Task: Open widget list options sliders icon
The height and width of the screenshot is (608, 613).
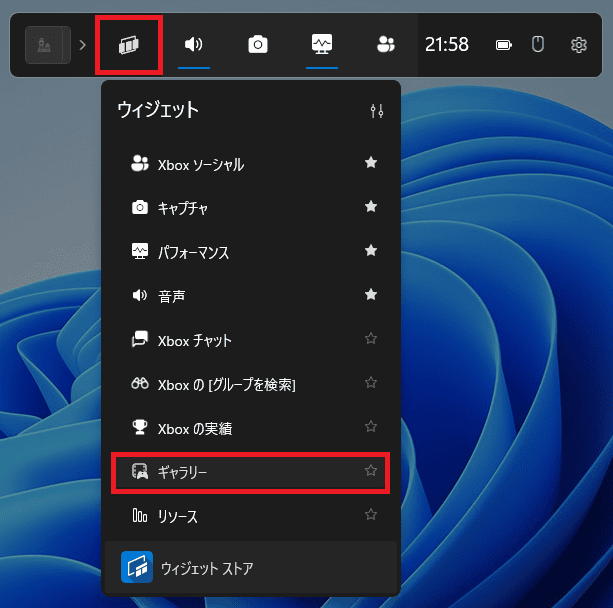Action: (x=377, y=110)
